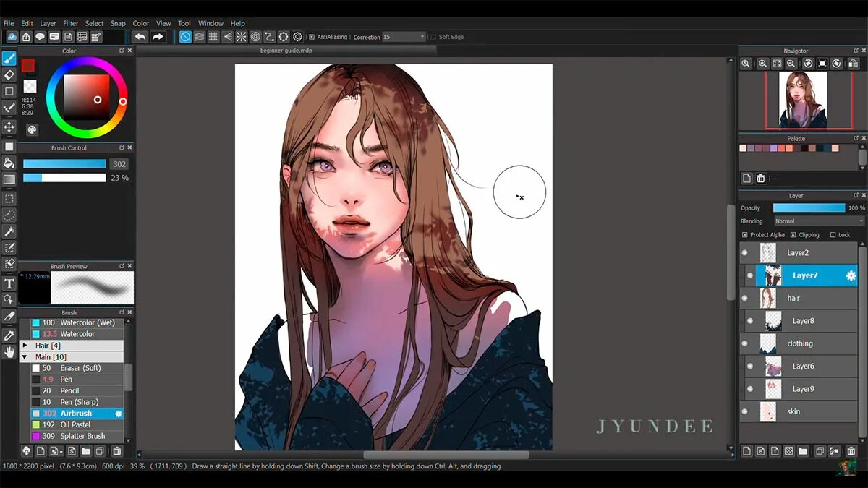Viewport: 868px width, 488px height.
Task: Expand the Hair [4] brush group
Action: [x=26, y=346]
